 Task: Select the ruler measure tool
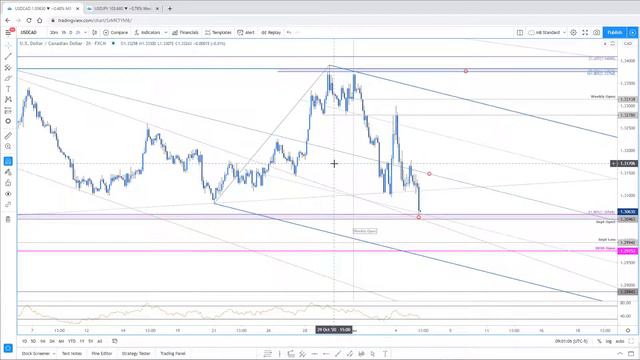tap(8, 136)
